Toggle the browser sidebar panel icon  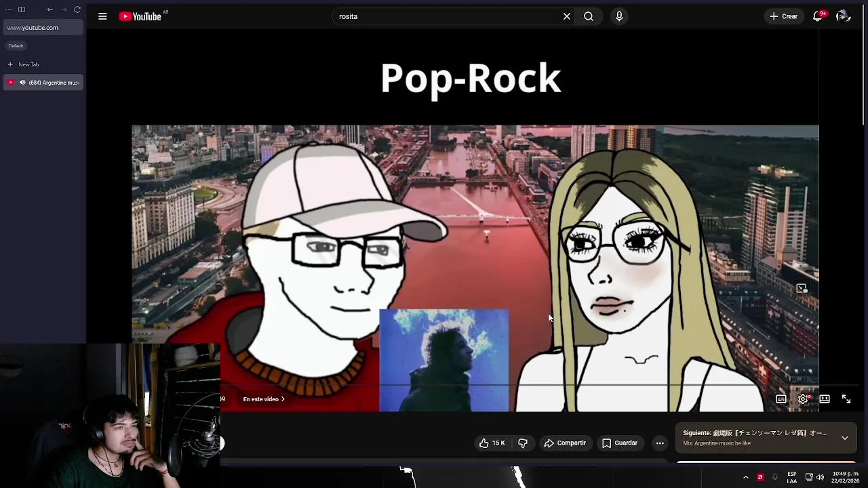point(22,9)
